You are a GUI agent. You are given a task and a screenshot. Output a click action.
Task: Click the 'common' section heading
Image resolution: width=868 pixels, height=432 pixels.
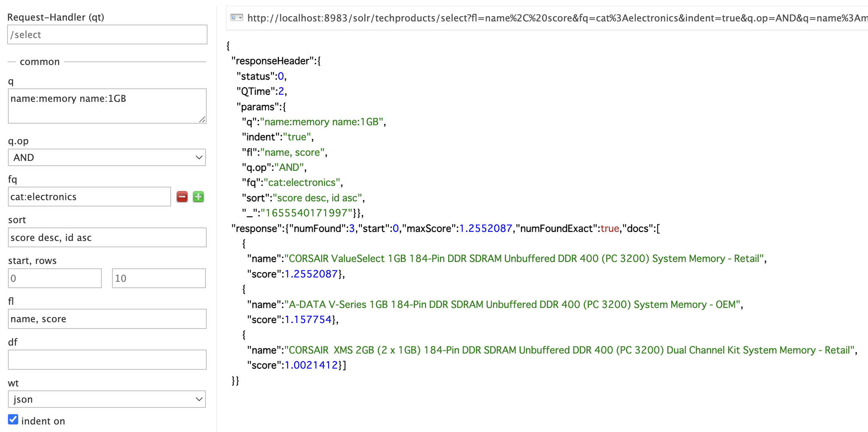[x=40, y=62]
